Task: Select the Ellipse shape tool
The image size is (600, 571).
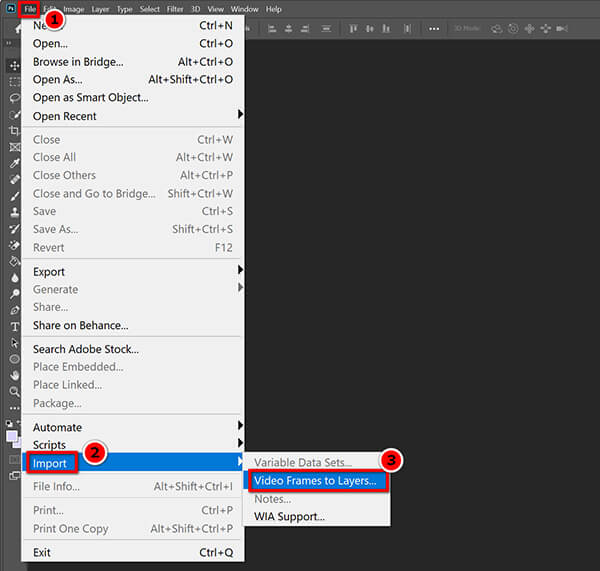Action: point(15,359)
